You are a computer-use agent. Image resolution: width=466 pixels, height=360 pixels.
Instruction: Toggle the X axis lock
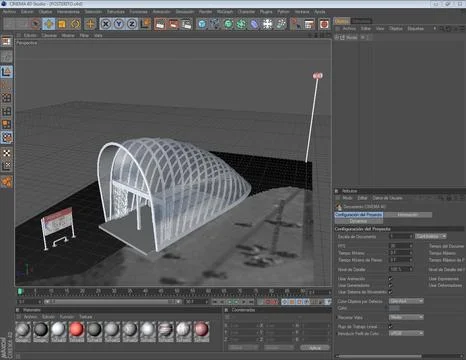click(106, 24)
